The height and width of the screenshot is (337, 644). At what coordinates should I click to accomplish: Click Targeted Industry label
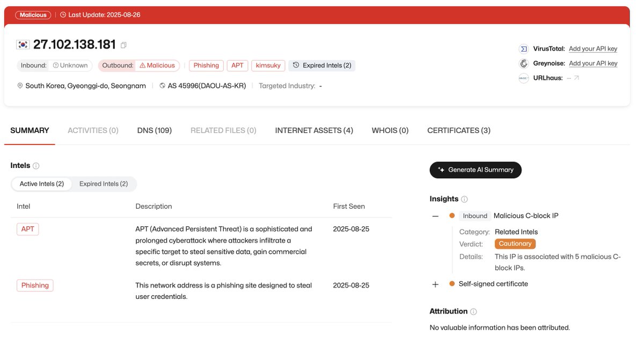click(287, 86)
